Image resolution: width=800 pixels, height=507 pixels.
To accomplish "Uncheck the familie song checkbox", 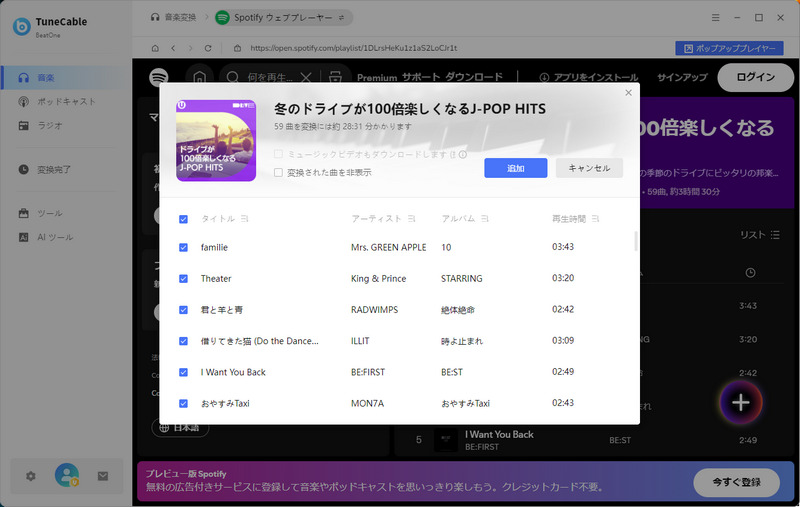I will tap(183, 247).
